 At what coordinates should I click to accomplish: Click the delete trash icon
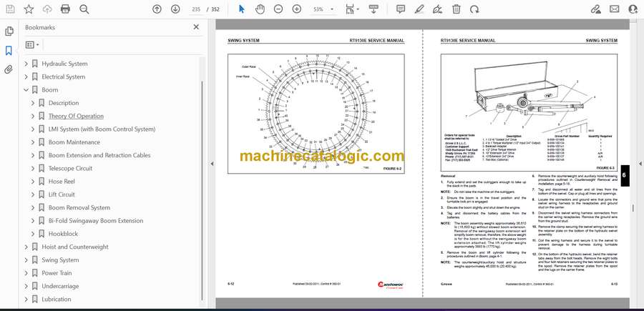point(457,9)
